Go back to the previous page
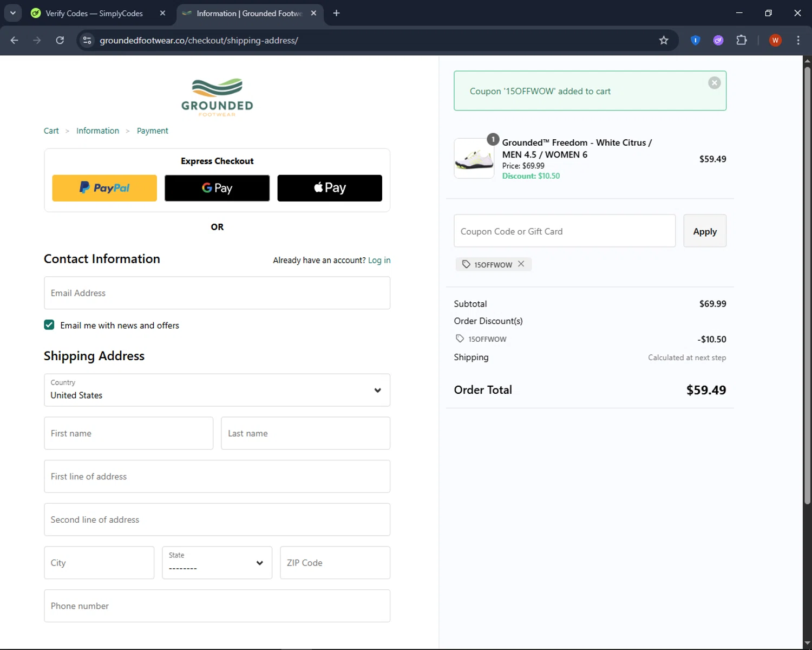The image size is (812, 650). (x=15, y=40)
